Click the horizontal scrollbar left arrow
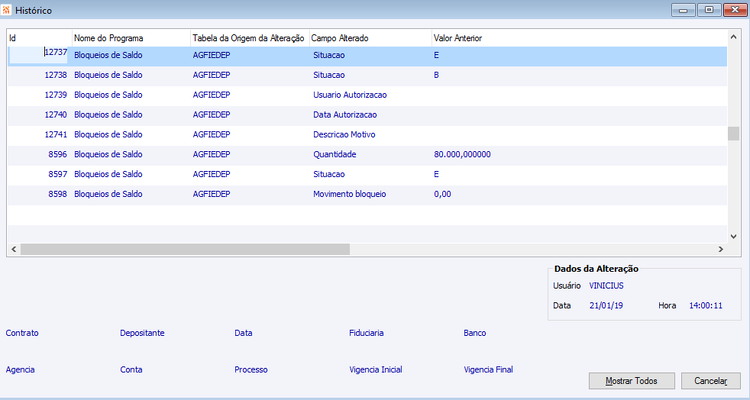The width and height of the screenshot is (750, 400). [13, 249]
